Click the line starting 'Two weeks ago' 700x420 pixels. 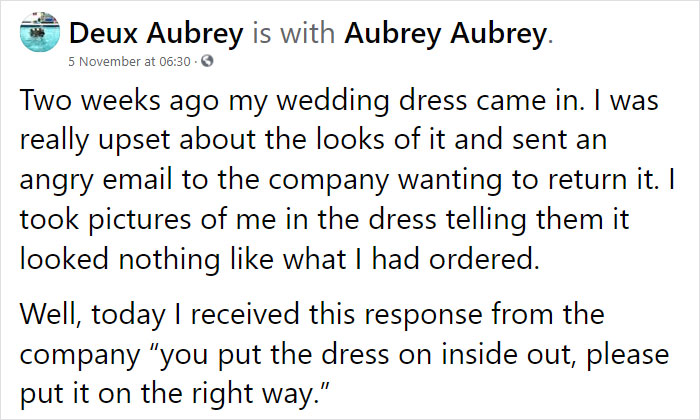339,100
